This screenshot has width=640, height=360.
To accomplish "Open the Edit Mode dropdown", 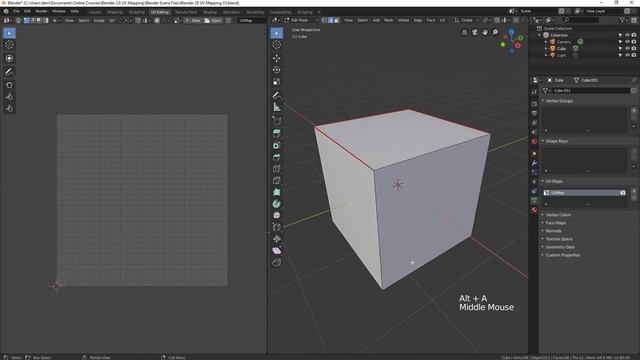I will 301,20.
